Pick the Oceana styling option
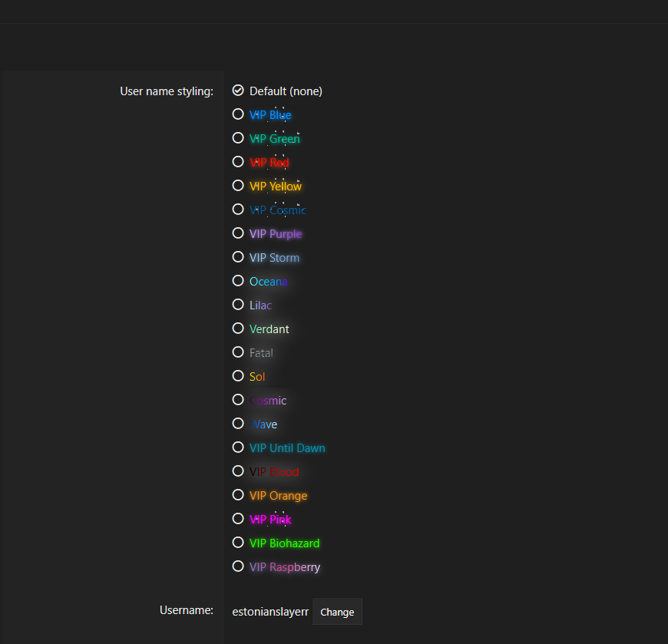This screenshot has width=668, height=644. pos(238,281)
